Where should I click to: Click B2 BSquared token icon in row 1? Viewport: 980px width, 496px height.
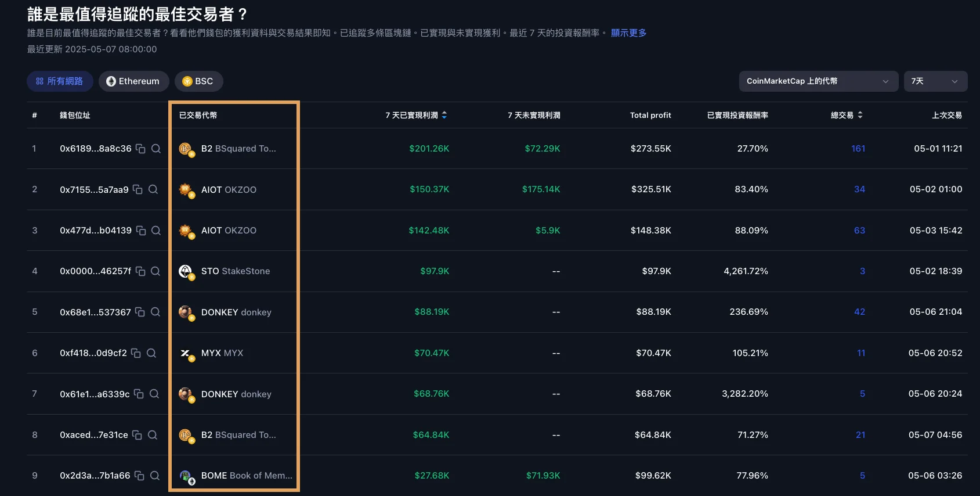[x=186, y=150]
